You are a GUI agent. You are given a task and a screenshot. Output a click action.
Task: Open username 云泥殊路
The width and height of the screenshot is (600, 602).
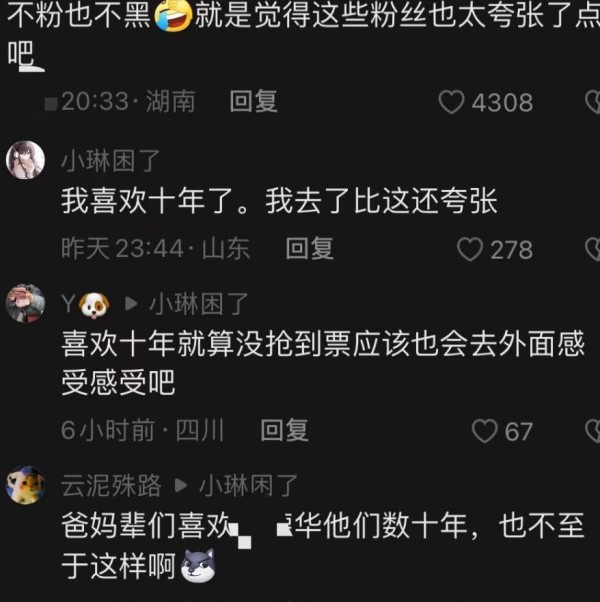(x=111, y=486)
